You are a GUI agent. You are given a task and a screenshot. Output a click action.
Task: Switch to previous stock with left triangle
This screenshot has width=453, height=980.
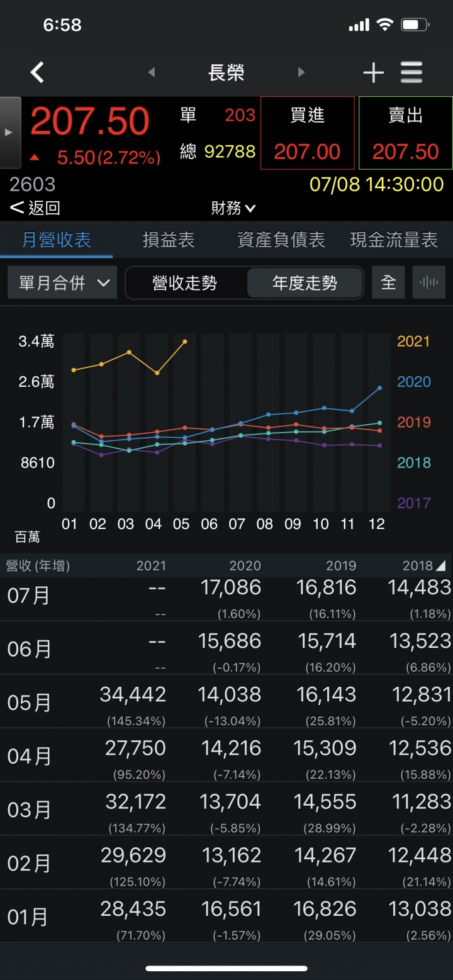[x=151, y=72]
